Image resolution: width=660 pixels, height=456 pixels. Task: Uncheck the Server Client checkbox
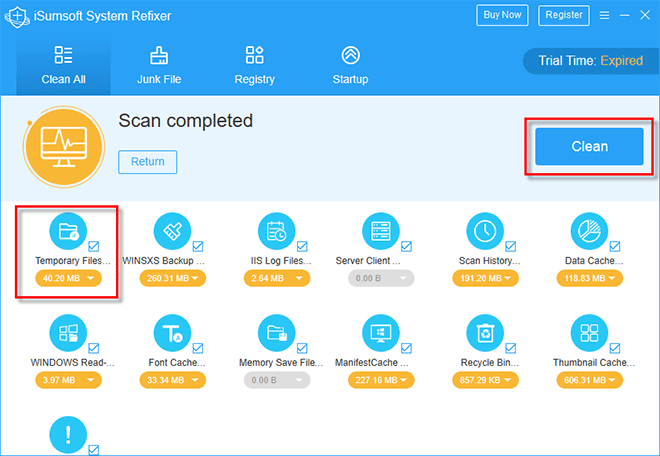coord(407,246)
